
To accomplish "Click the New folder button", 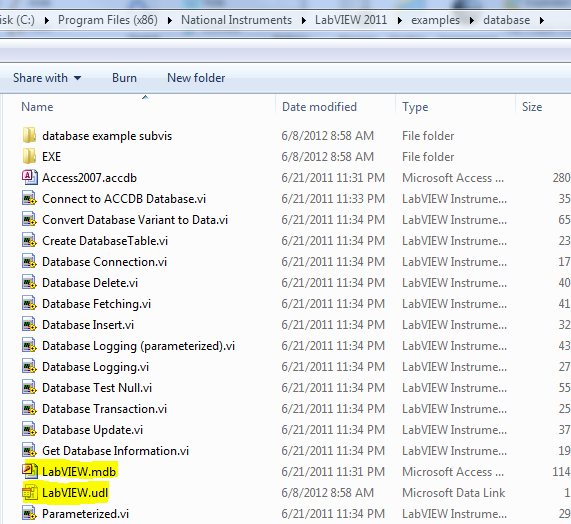I will click(x=196, y=78).
